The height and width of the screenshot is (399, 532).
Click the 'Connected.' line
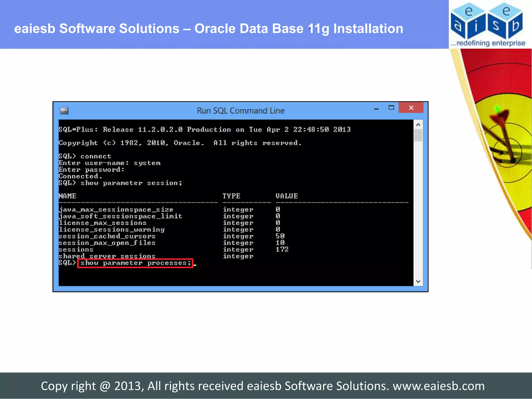pos(81,176)
